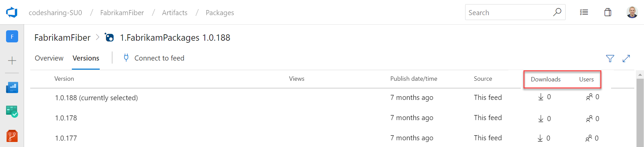
Task: Select the Versions tab
Action: point(86,58)
